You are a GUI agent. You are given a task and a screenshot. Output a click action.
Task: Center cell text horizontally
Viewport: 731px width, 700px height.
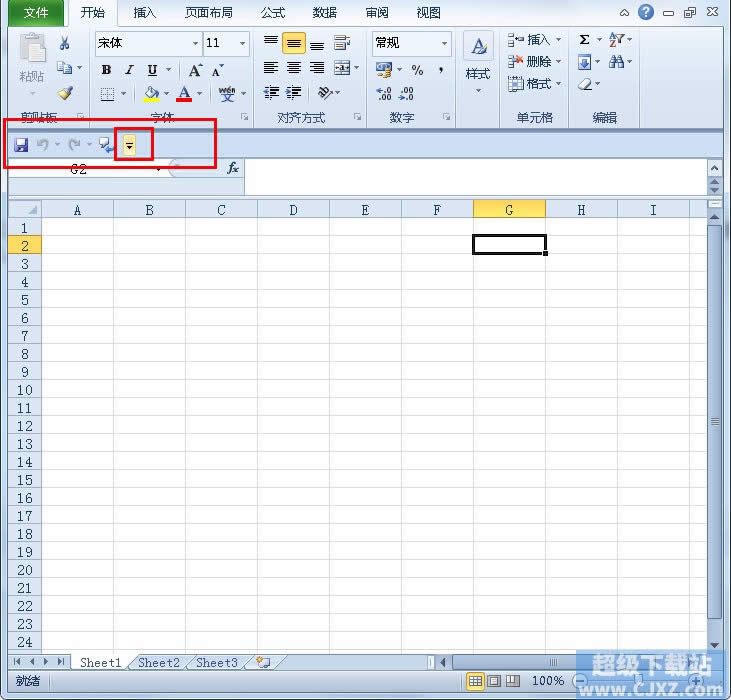point(294,68)
